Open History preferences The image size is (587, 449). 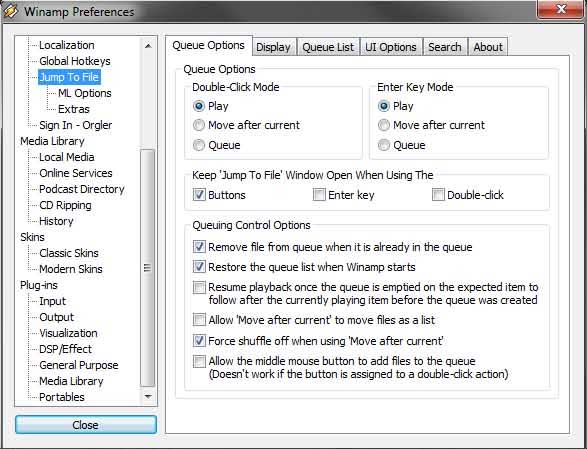56,221
